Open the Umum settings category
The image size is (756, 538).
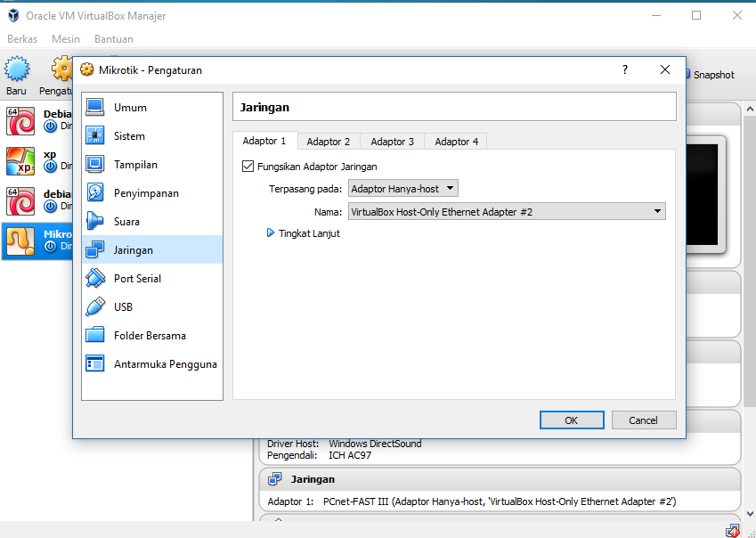point(152,108)
